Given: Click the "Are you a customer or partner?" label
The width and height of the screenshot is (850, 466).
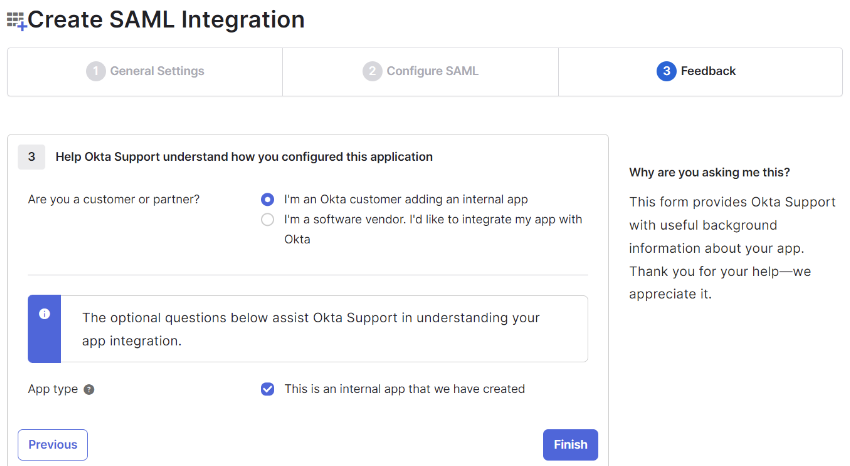Looking at the screenshot, I should (x=114, y=199).
